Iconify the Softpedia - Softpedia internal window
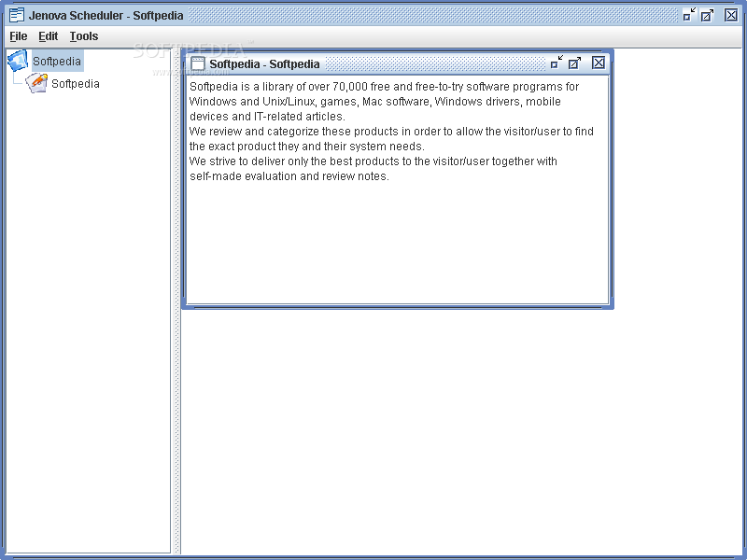This screenshot has height=560, width=747. coord(557,63)
